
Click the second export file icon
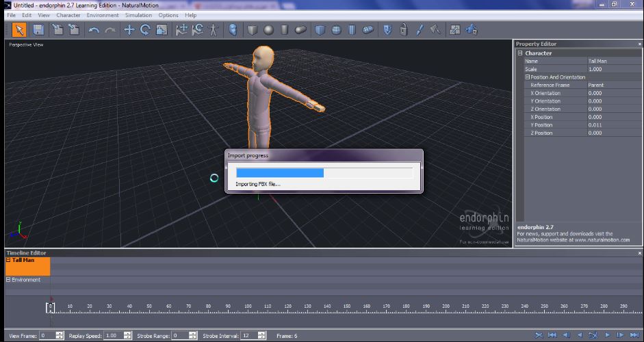click(74, 30)
